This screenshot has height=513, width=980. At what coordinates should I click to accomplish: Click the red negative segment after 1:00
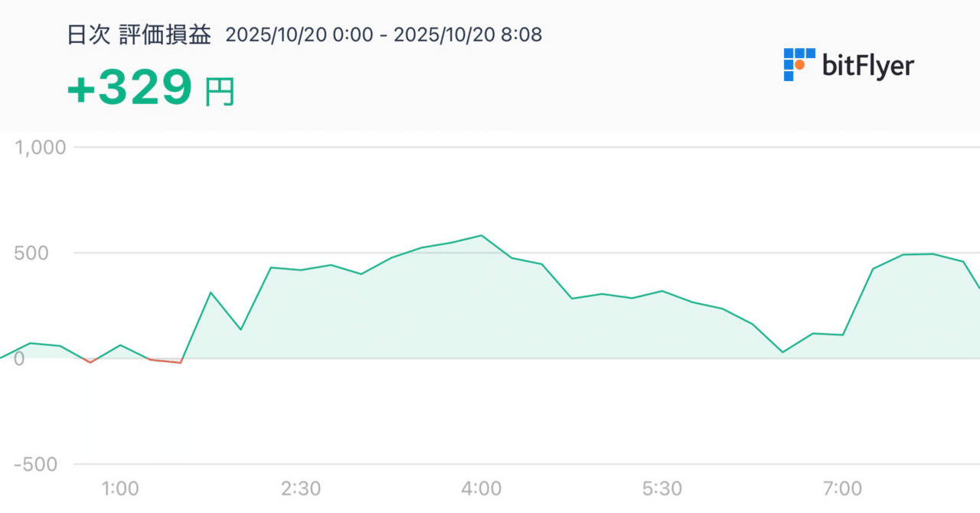tap(165, 361)
